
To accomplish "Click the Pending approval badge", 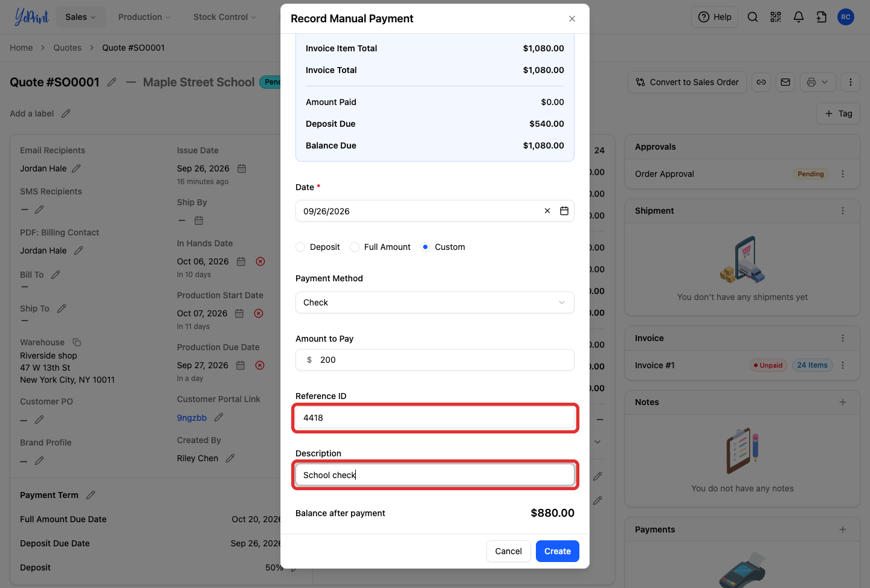I will (811, 174).
